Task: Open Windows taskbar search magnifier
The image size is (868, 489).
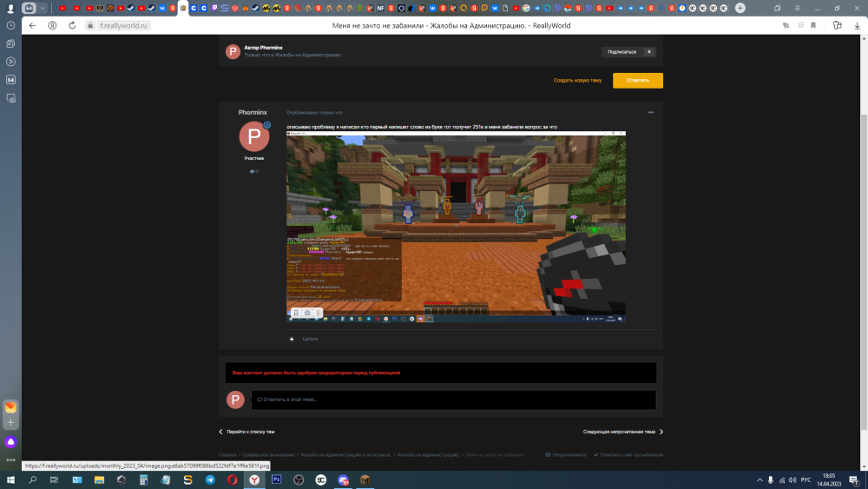Action: pos(33,480)
